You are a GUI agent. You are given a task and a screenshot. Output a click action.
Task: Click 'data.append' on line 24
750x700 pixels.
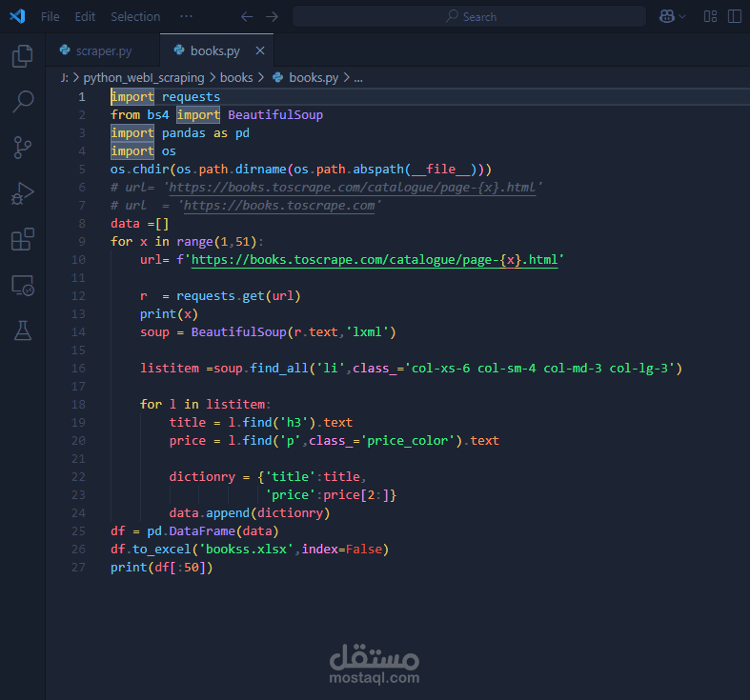pyautogui.click(x=210, y=513)
